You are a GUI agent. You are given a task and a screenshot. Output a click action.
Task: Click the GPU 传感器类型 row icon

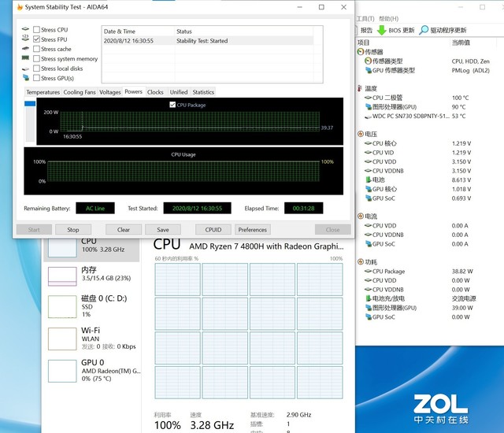pos(368,70)
